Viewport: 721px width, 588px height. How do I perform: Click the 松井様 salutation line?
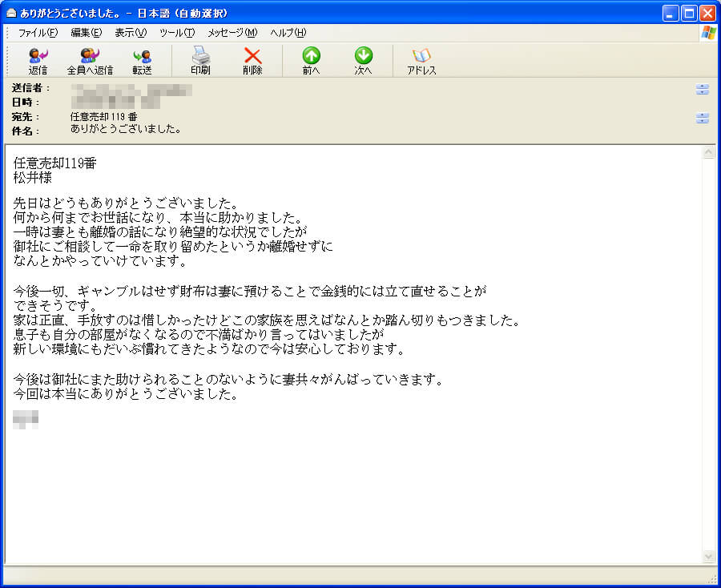coord(32,178)
